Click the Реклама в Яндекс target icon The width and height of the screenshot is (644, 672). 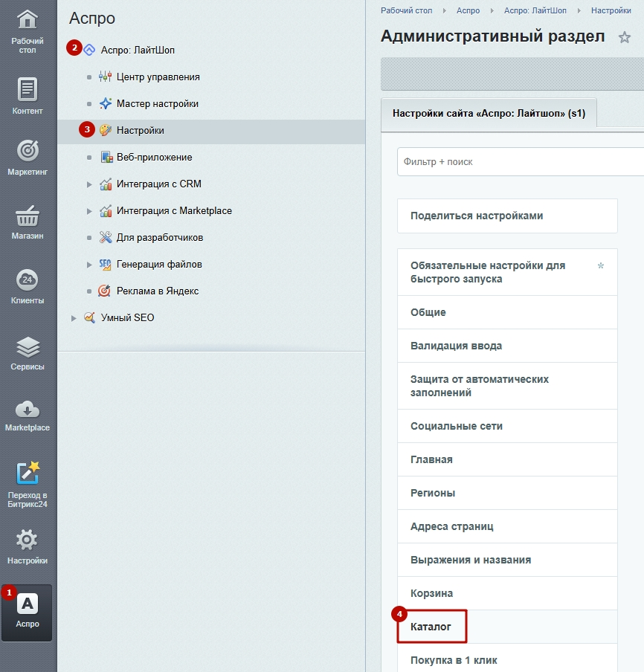click(x=105, y=291)
